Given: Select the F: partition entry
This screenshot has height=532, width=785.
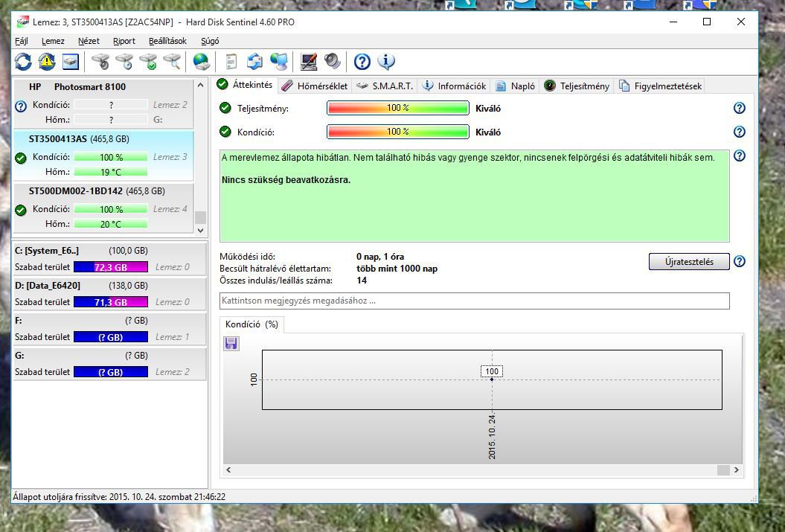Looking at the screenshot, I should (109, 329).
